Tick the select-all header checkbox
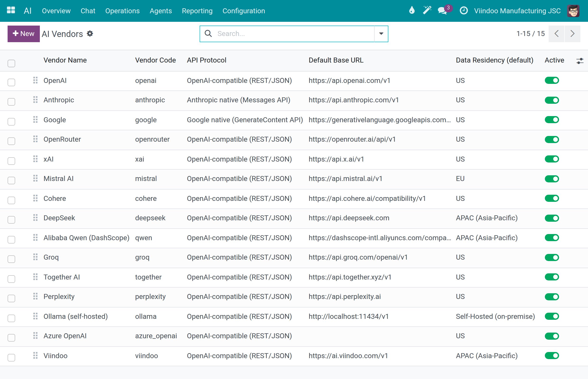Viewport: 588px width, 379px height. [11, 63]
